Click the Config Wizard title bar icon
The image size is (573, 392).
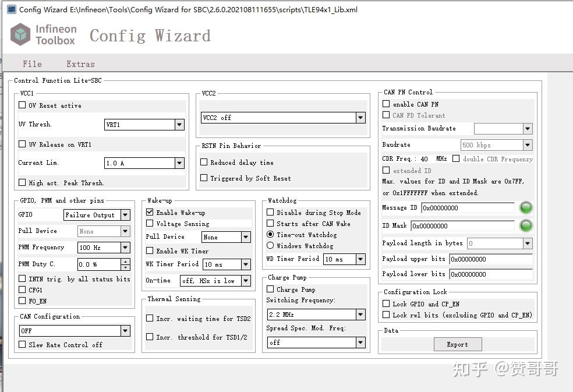12,9
